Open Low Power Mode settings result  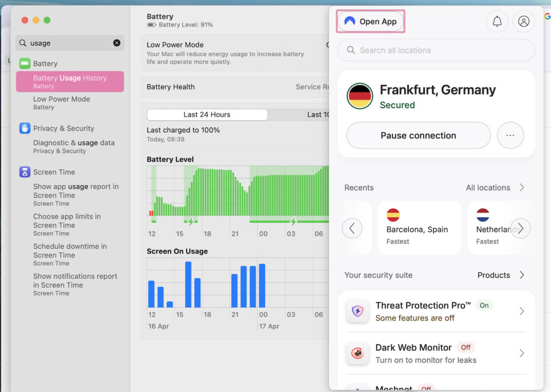tap(61, 99)
